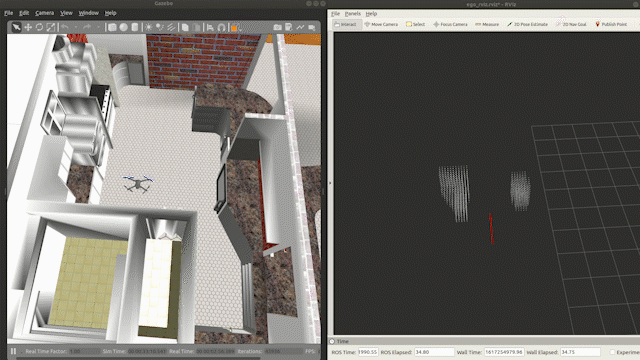Open the Panels menu in RViz
640x360 pixels.
coord(353,13)
